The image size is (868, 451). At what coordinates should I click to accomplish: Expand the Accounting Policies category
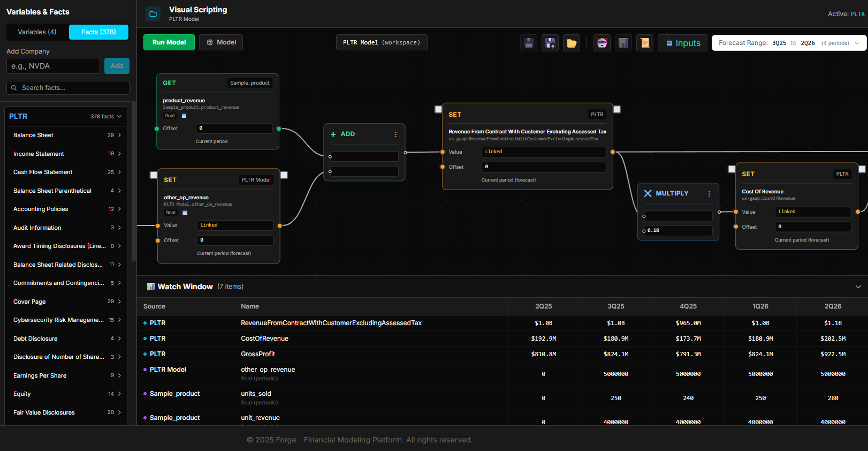[x=65, y=209]
